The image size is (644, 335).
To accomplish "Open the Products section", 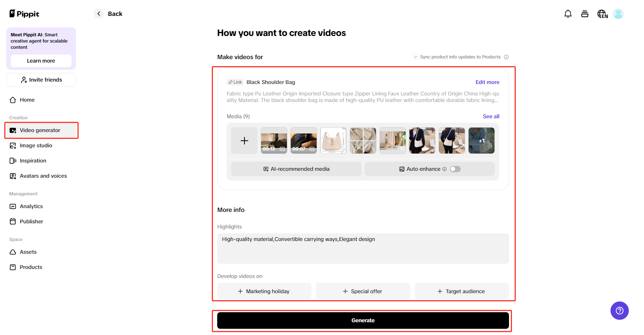I will (31, 267).
